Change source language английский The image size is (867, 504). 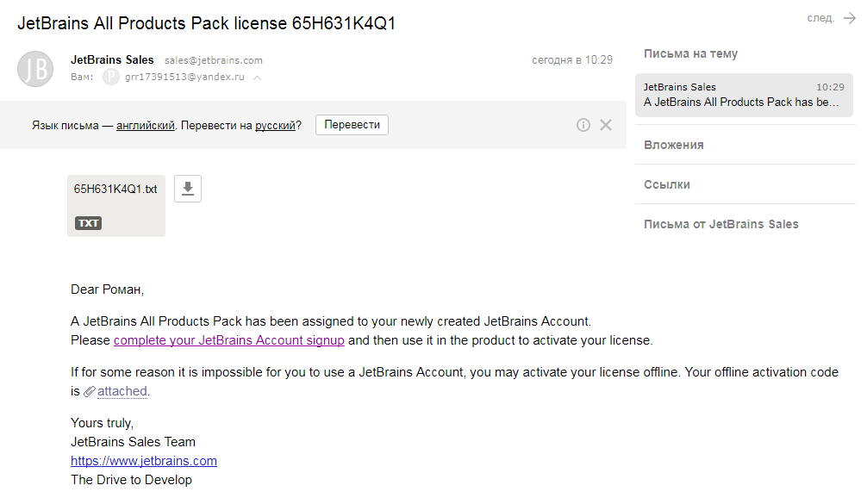coord(146,126)
